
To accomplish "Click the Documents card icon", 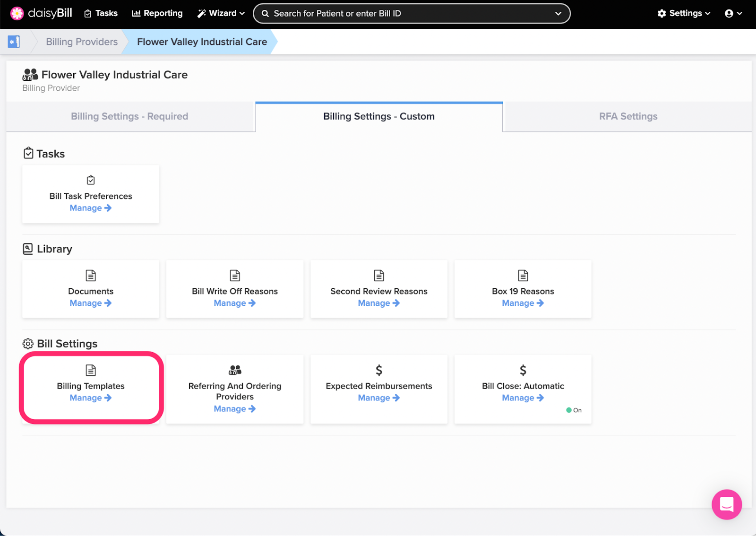I will (x=91, y=276).
